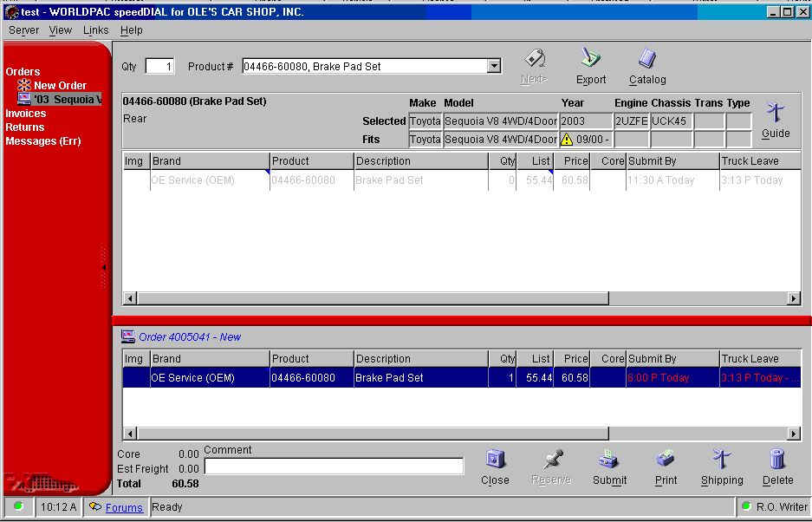Click the Close safe icon
This screenshot has width=812, height=522.
point(495,460)
